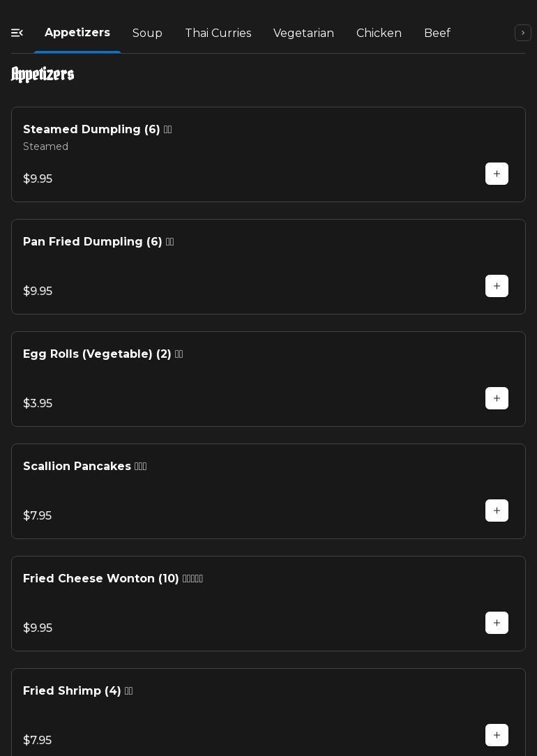Open the menu categories list icon
This screenshot has width=537, height=756.
pyautogui.click(x=17, y=33)
